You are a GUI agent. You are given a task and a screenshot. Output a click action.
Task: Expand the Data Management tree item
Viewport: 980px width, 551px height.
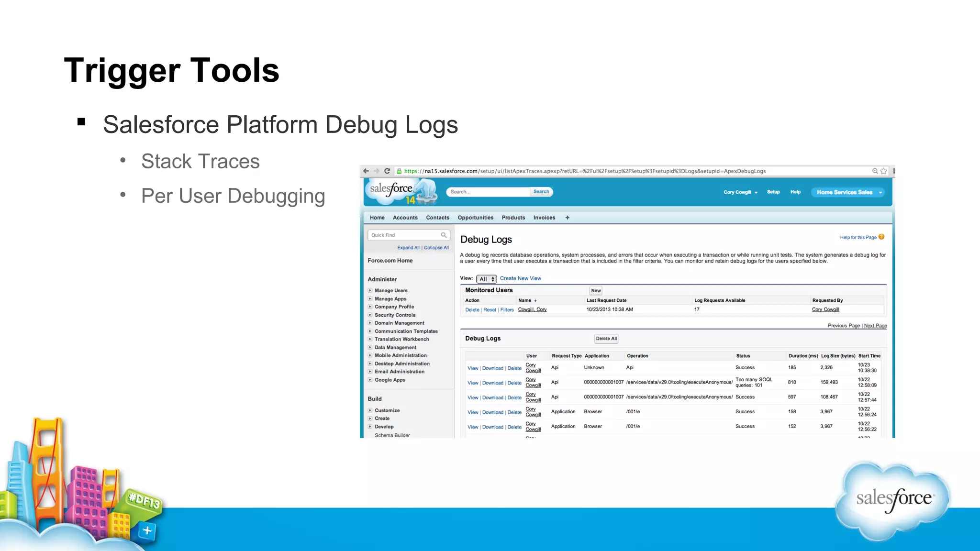pyautogui.click(x=370, y=347)
